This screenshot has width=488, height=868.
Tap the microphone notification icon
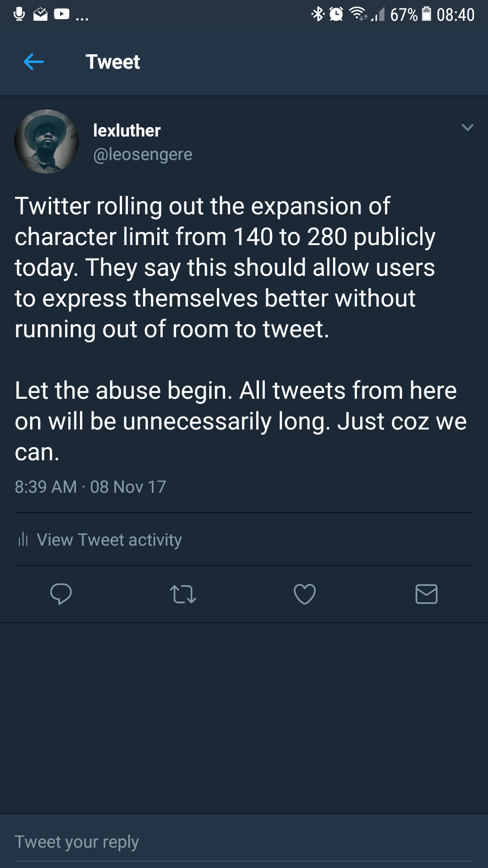click(18, 14)
